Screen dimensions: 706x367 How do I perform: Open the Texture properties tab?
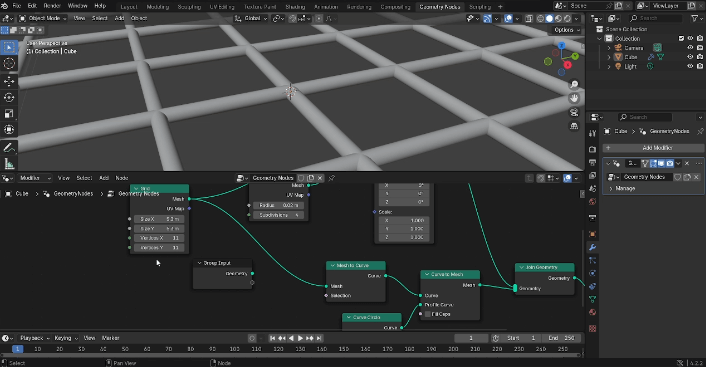pos(593,328)
